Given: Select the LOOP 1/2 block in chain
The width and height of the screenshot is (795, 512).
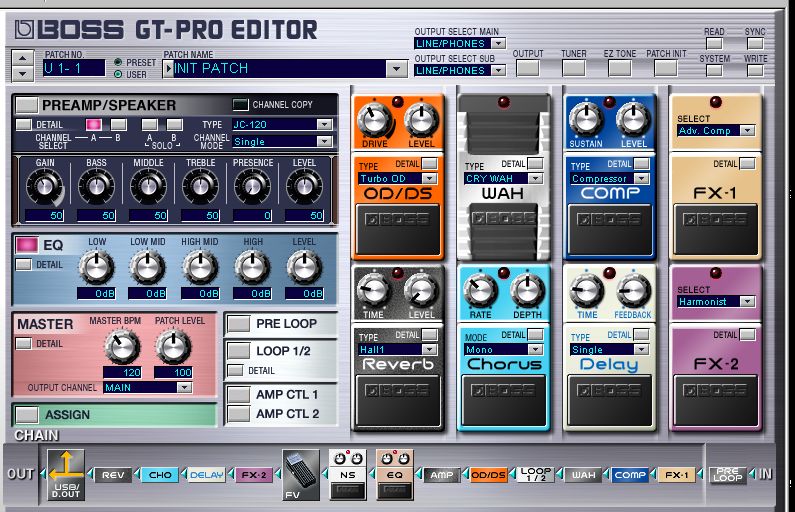Looking at the screenshot, I should coord(535,475).
